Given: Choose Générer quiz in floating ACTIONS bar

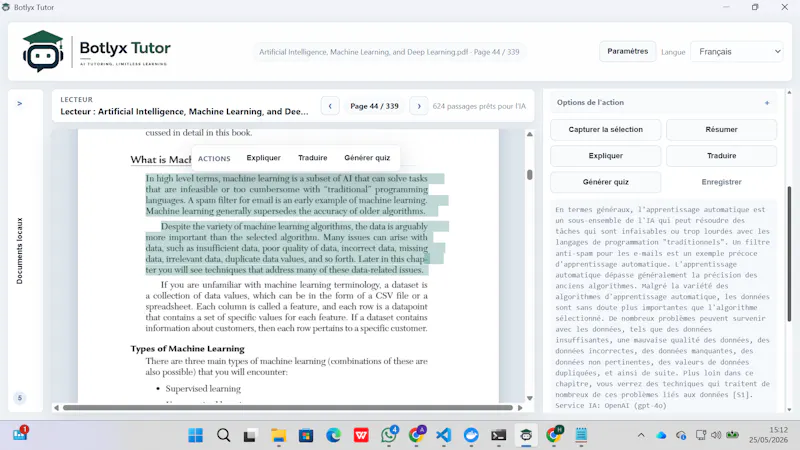Looking at the screenshot, I should click(x=367, y=158).
